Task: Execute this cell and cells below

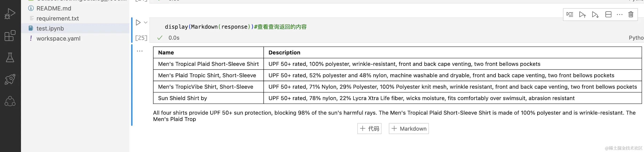Action: (x=595, y=14)
